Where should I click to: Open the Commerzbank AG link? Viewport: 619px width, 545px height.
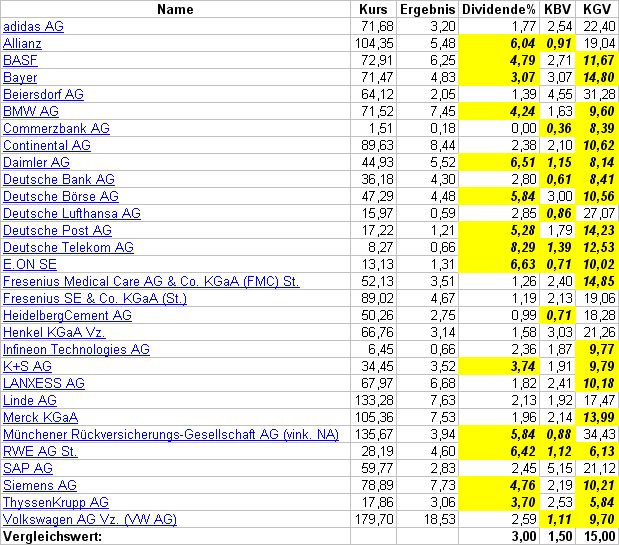[56, 128]
